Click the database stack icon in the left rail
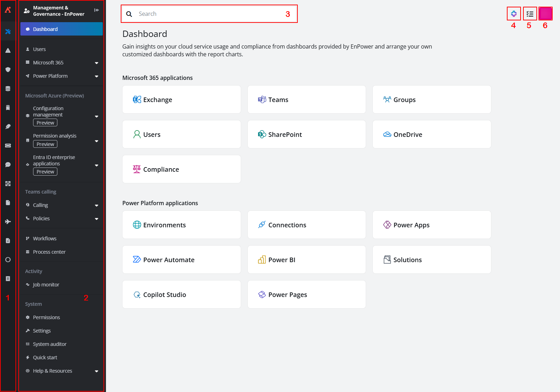 pos(8,89)
